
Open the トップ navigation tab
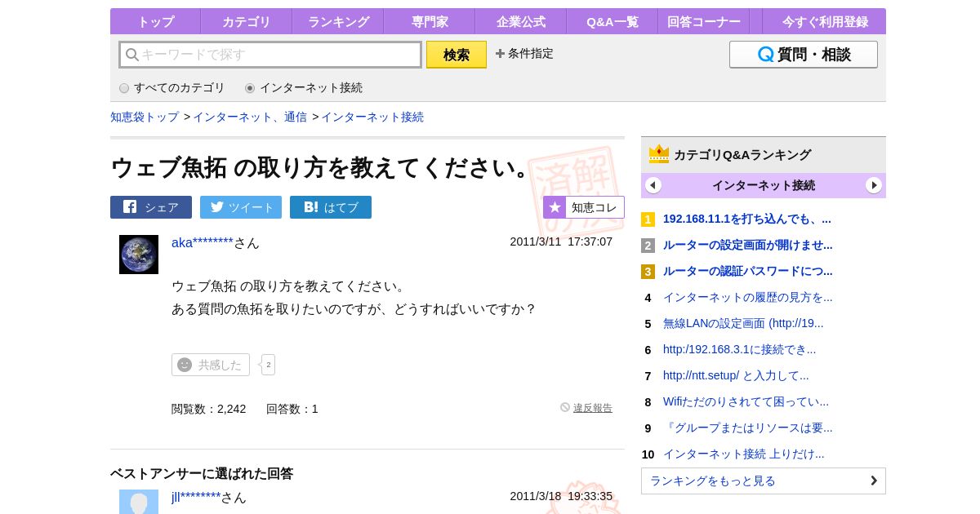click(x=155, y=21)
